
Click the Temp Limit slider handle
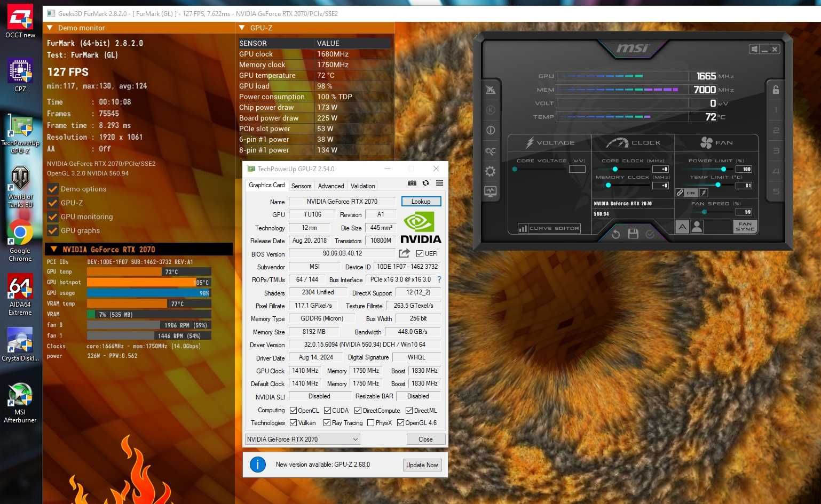coord(718,185)
